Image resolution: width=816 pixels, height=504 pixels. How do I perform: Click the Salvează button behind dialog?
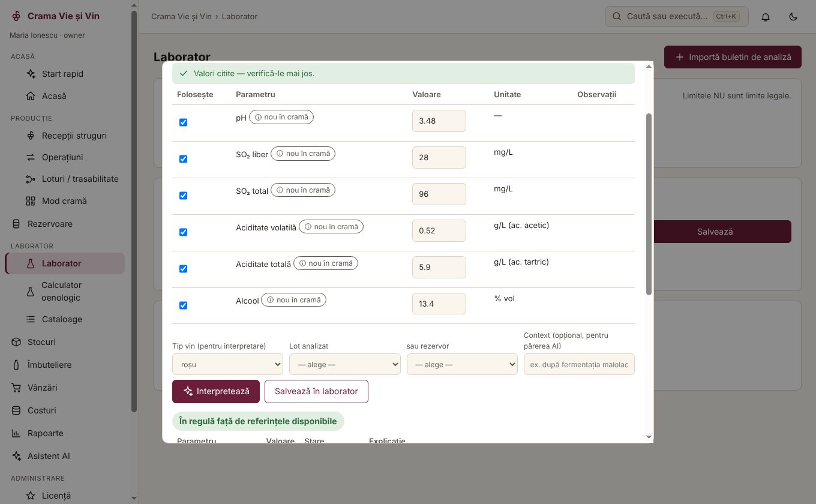722,232
